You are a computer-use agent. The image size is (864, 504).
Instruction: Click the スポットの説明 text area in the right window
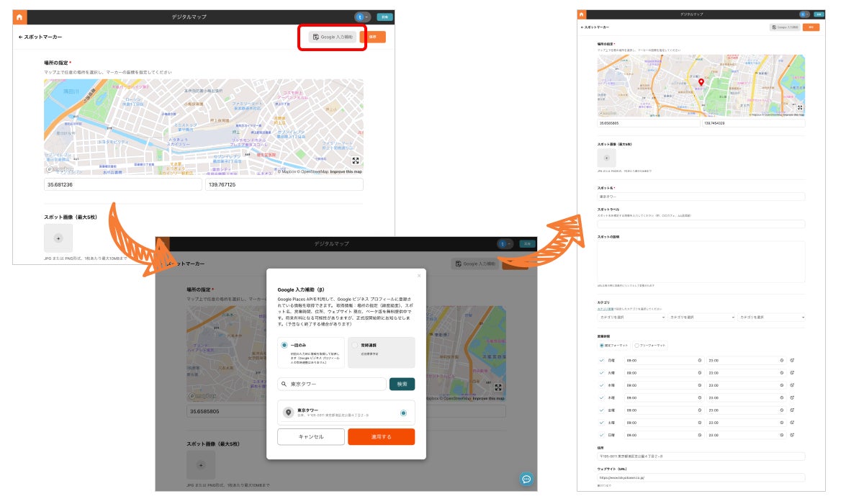701,261
